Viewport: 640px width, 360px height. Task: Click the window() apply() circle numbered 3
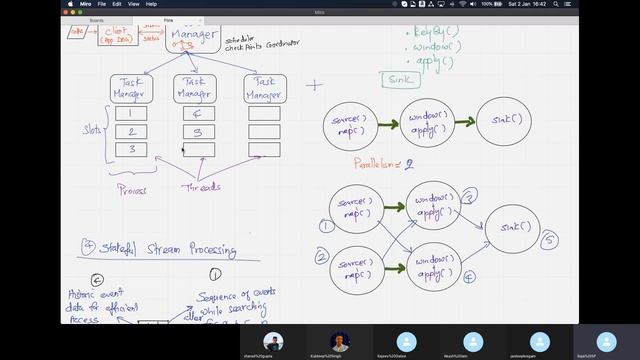(433, 206)
